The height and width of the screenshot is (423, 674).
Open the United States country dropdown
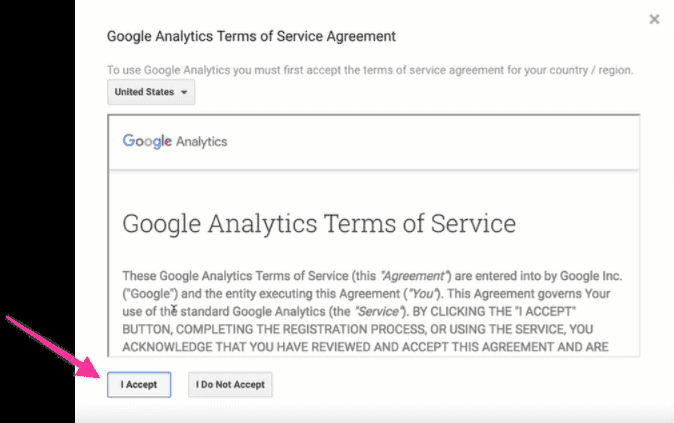151,92
